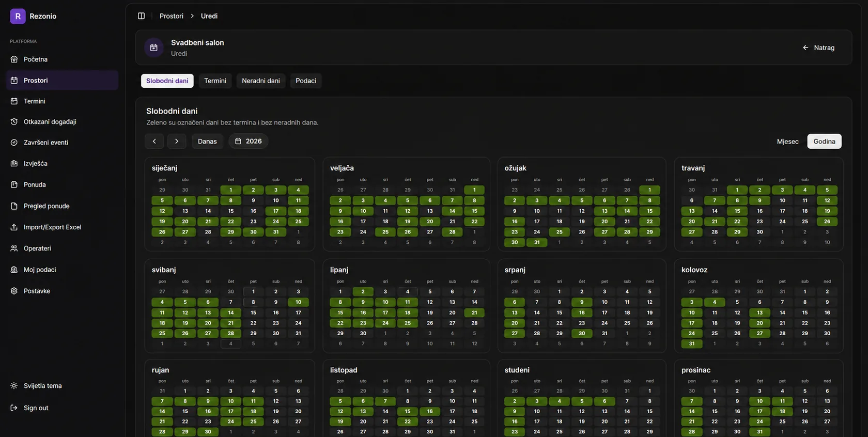Open the 2026 year picker
This screenshot has width=868, height=437.
click(249, 141)
